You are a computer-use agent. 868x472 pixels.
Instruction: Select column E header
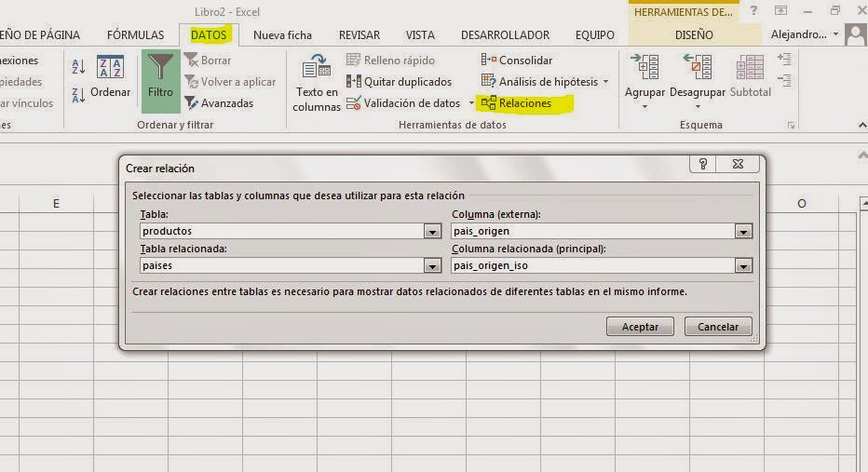[x=56, y=204]
